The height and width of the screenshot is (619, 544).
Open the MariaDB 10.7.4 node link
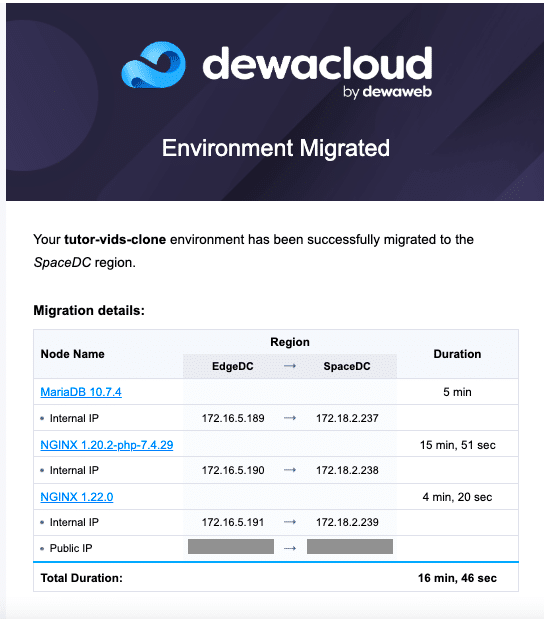coord(81,392)
